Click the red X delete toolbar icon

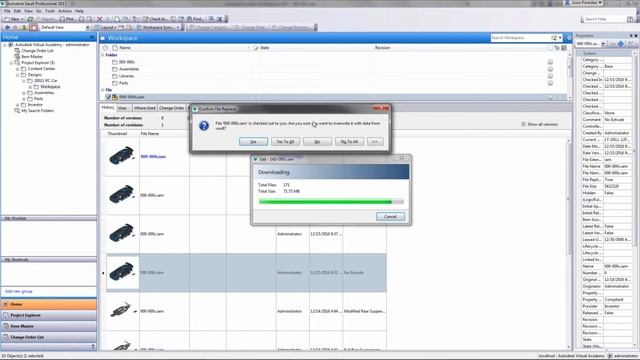pyautogui.click(x=99, y=19)
